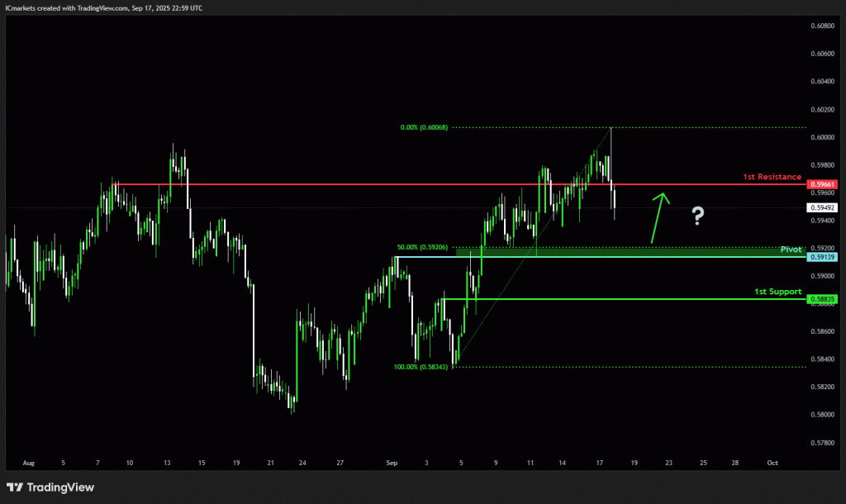Click the 0.60200 price axis label

point(822,110)
